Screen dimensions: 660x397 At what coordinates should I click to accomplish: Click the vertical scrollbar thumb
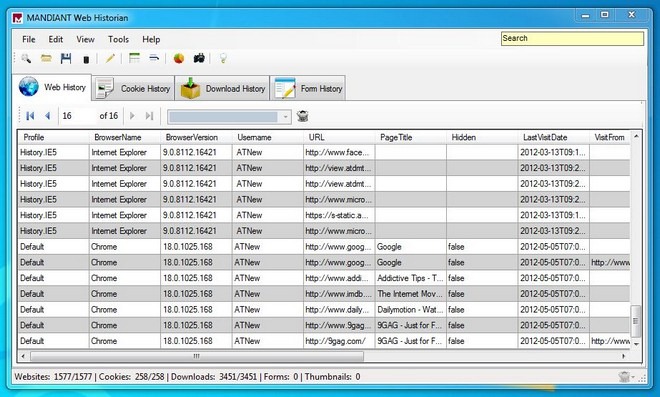636,321
